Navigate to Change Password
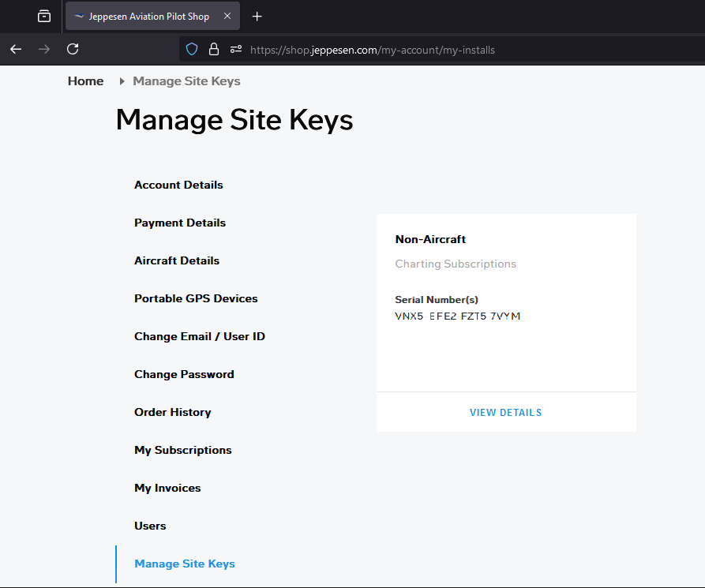This screenshot has width=705, height=588. [x=184, y=374]
